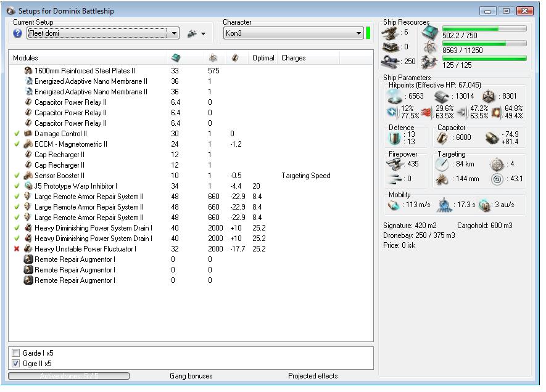Uncheck the Ogre II x5 drones checkbox
This screenshot has height=392, width=546.
[15, 364]
